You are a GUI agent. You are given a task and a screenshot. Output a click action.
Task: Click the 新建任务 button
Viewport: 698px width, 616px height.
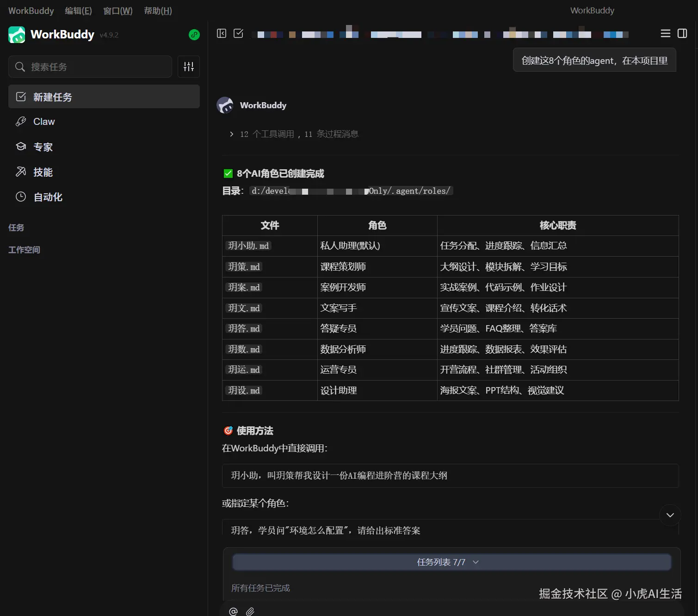click(104, 97)
